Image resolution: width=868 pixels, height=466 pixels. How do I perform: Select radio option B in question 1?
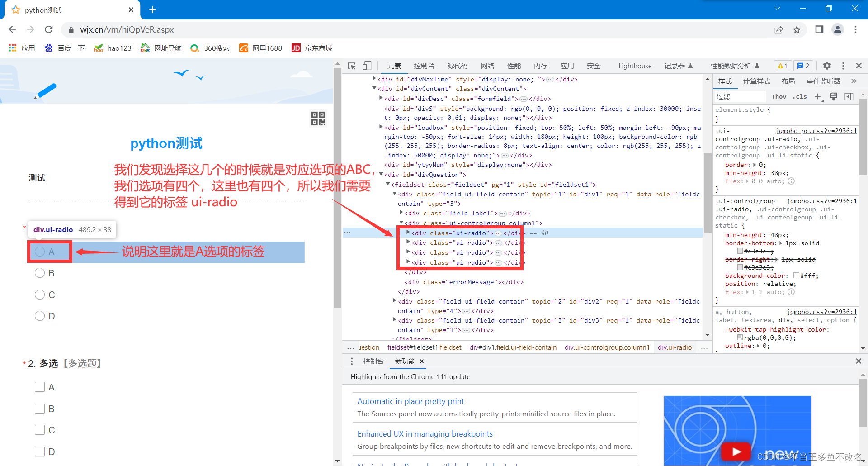40,273
